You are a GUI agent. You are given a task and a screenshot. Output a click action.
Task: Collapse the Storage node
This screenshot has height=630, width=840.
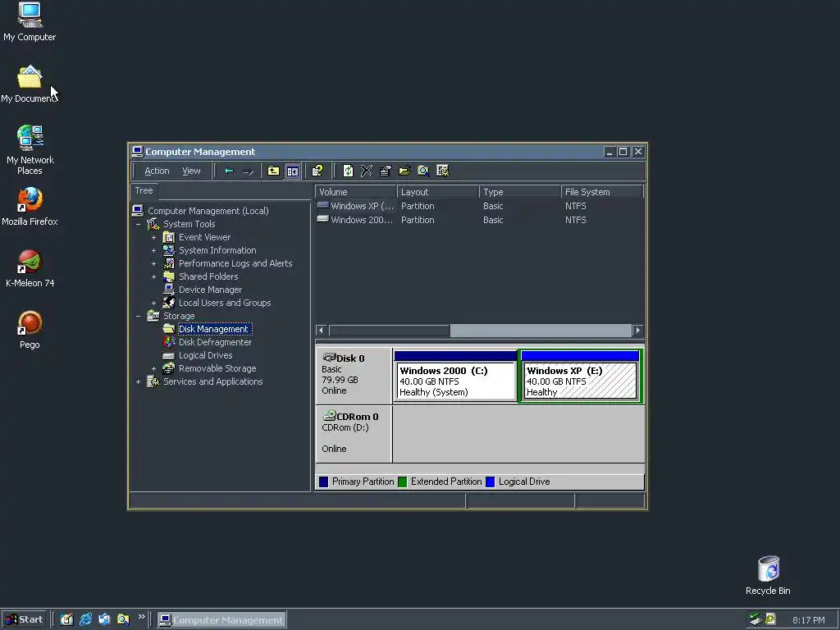point(138,316)
